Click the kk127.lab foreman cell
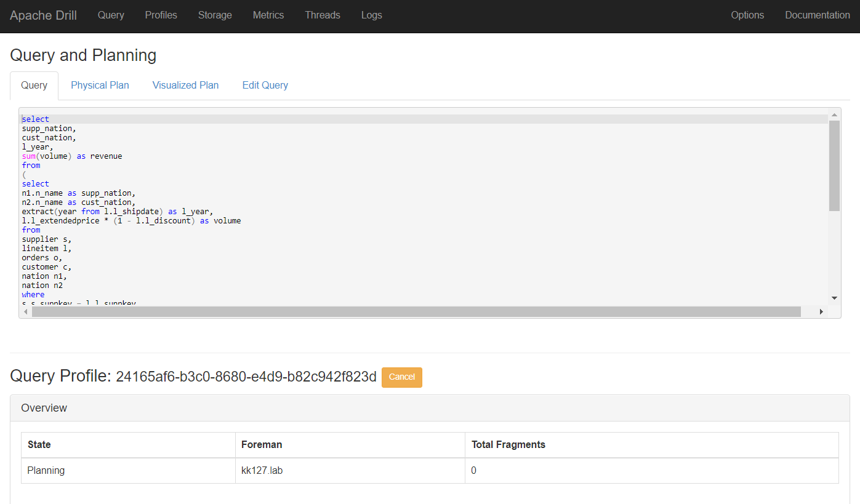This screenshot has width=860, height=504. (350, 471)
